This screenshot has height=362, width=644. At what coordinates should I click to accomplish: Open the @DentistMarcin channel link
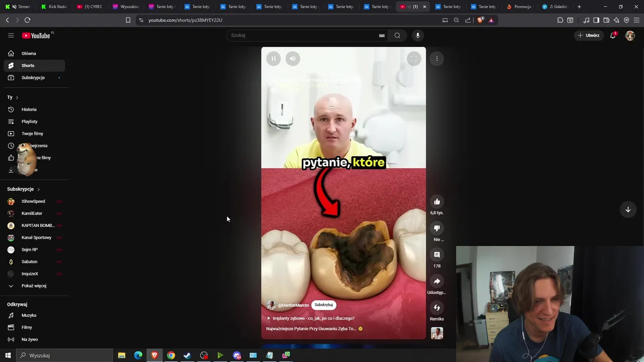click(293, 305)
